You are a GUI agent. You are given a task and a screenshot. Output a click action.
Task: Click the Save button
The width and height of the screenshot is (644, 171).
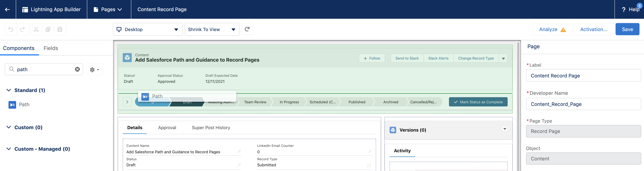click(x=627, y=29)
